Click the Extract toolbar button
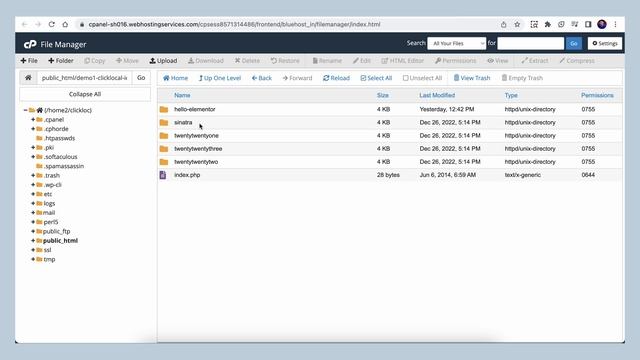This screenshot has height=360, width=640. pos(535,60)
